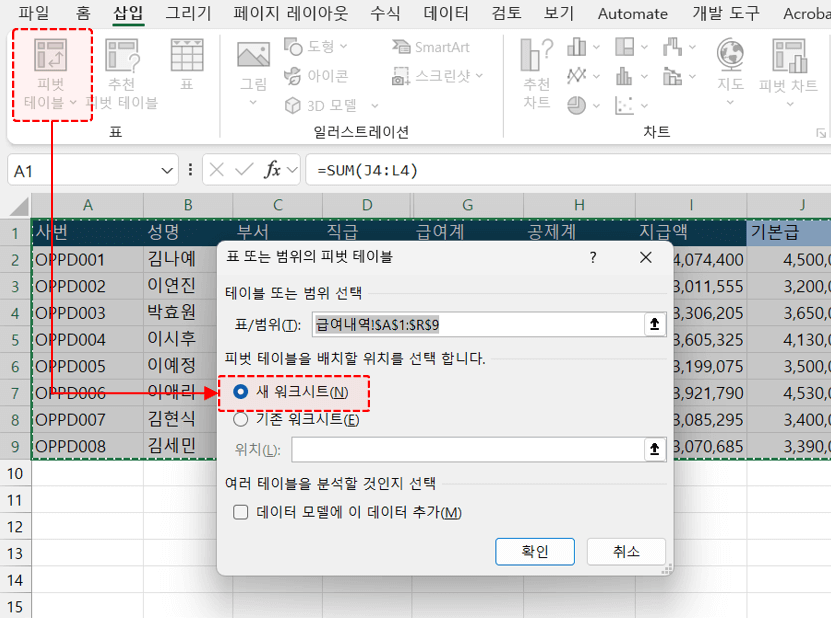Screen dimensions: 831x618
Task: Click dialog help question mark
Action: coord(593,258)
